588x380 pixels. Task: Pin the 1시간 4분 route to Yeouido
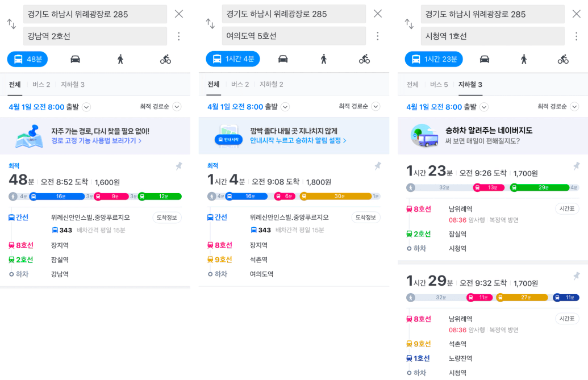[378, 166]
